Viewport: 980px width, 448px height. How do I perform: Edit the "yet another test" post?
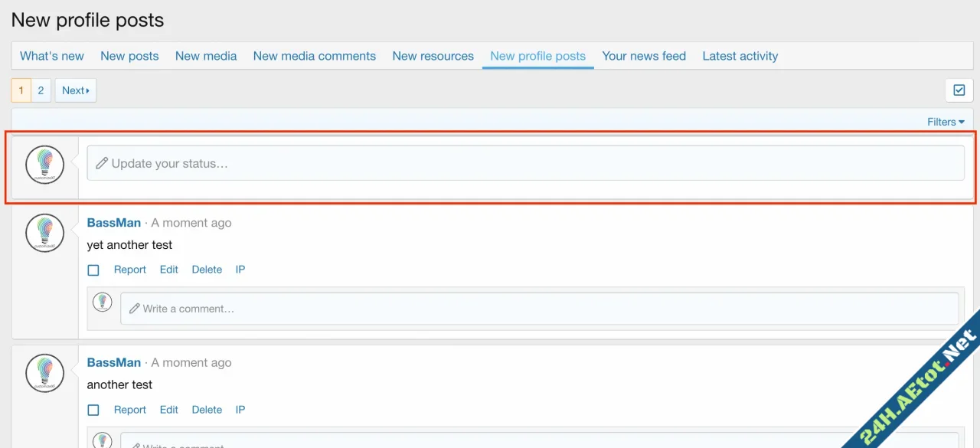168,270
